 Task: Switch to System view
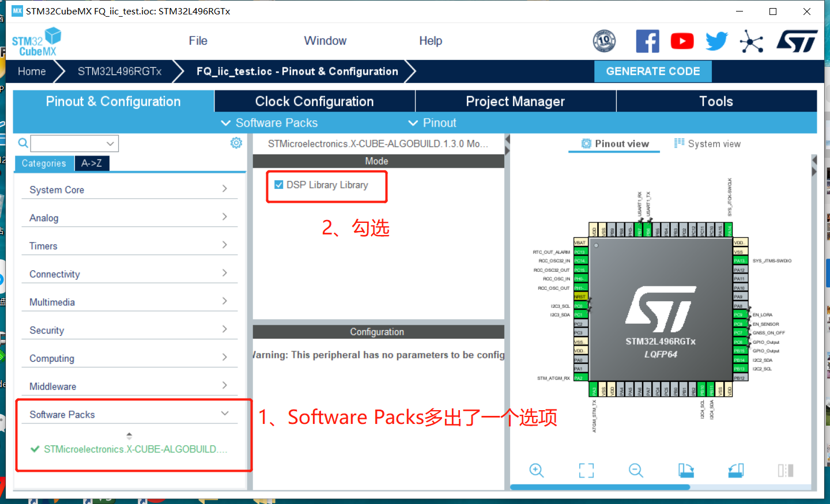click(707, 143)
